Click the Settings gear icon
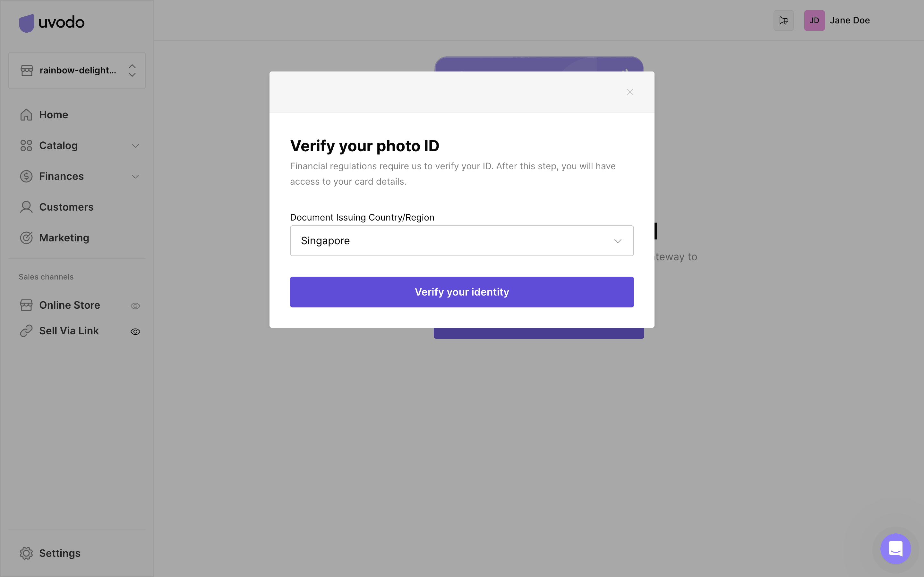Screen dimensions: 924x577 (26, 553)
